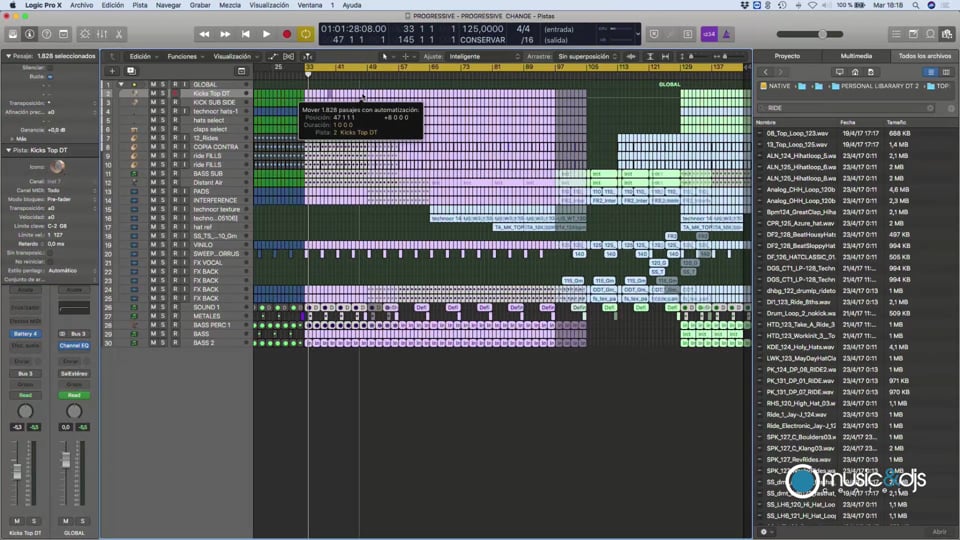Start playback with the Play button
960x540 pixels.
(266, 34)
